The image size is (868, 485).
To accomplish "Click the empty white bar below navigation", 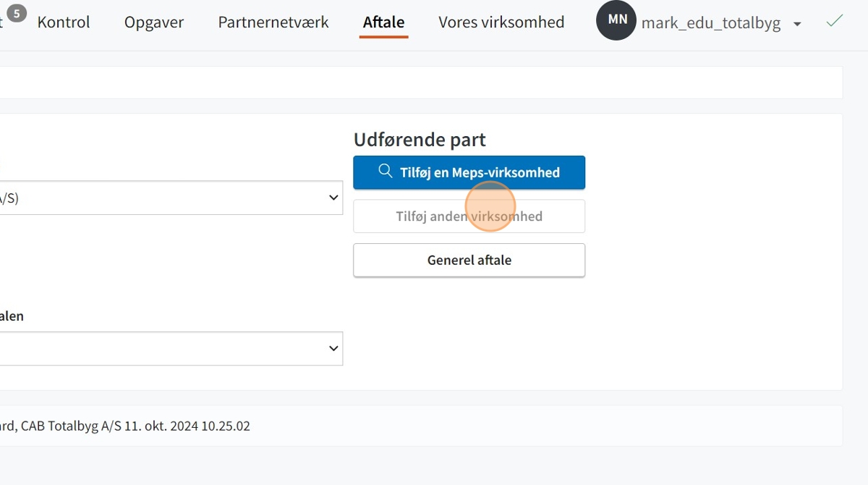I will click(421, 83).
